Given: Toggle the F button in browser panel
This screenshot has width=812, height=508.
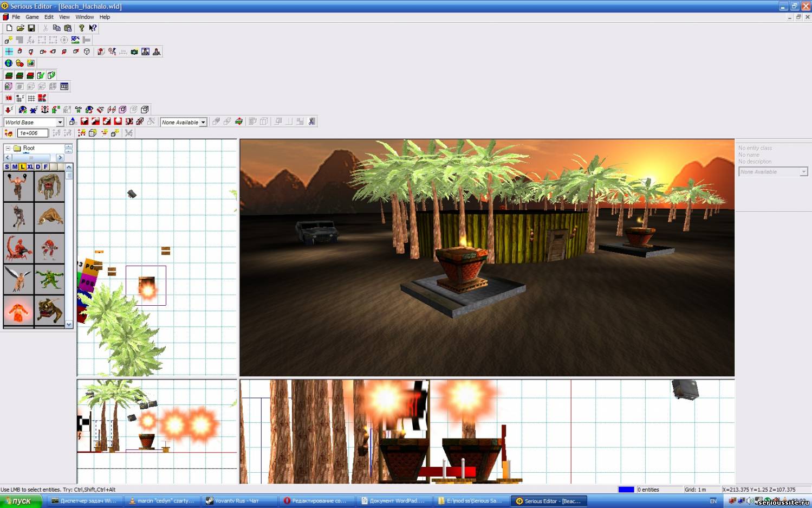Looking at the screenshot, I should pyautogui.click(x=46, y=166).
